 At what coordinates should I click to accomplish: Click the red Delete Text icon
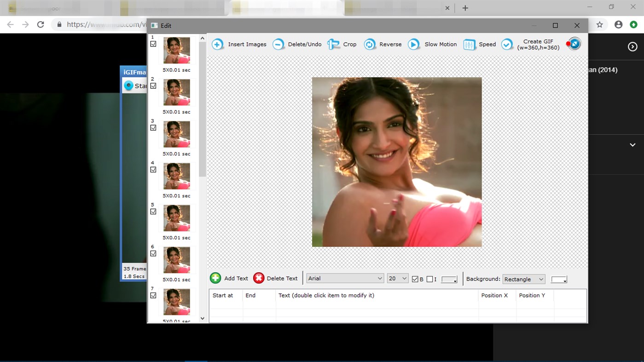(259, 278)
